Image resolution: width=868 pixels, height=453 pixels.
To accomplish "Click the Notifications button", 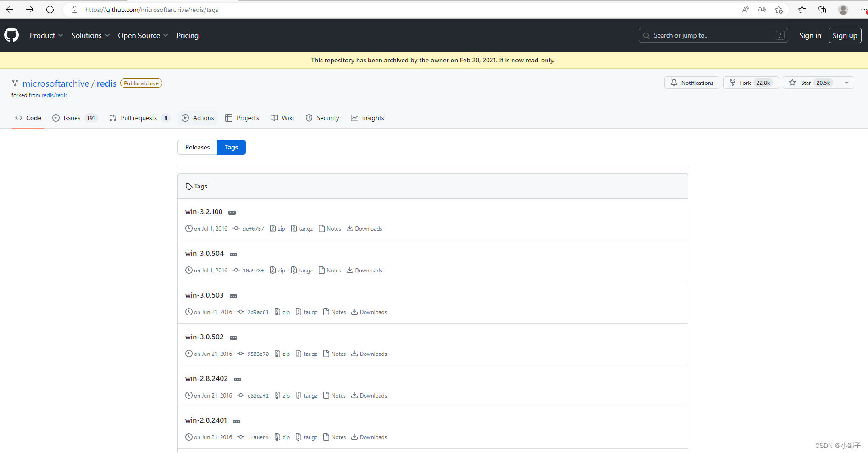I will [691, 83].
